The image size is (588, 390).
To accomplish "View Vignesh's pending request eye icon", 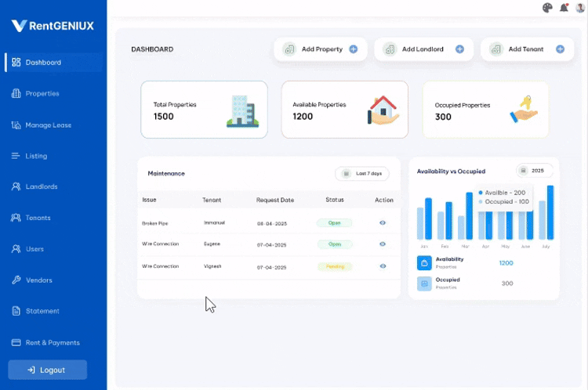I will click(383, 266).
